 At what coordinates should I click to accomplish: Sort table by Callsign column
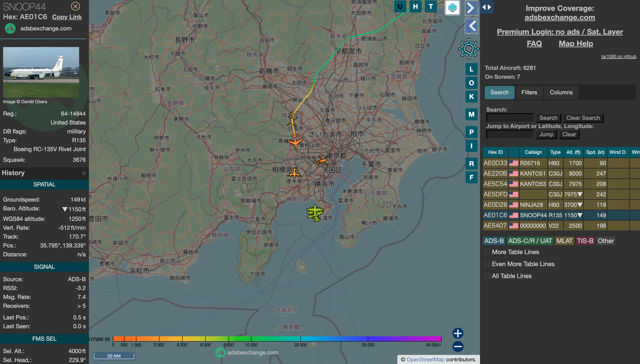[x=533, y=152]
